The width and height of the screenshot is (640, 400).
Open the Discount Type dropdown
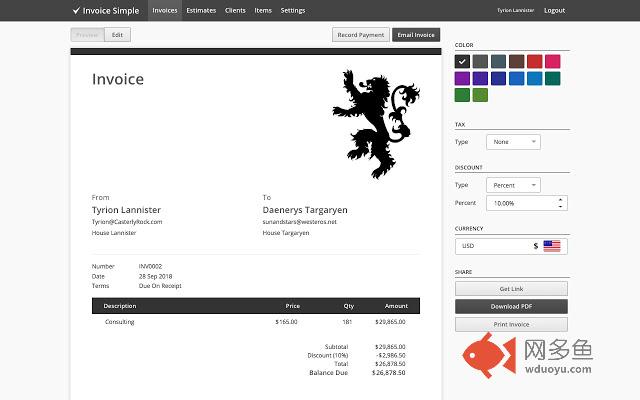[513, 185]
